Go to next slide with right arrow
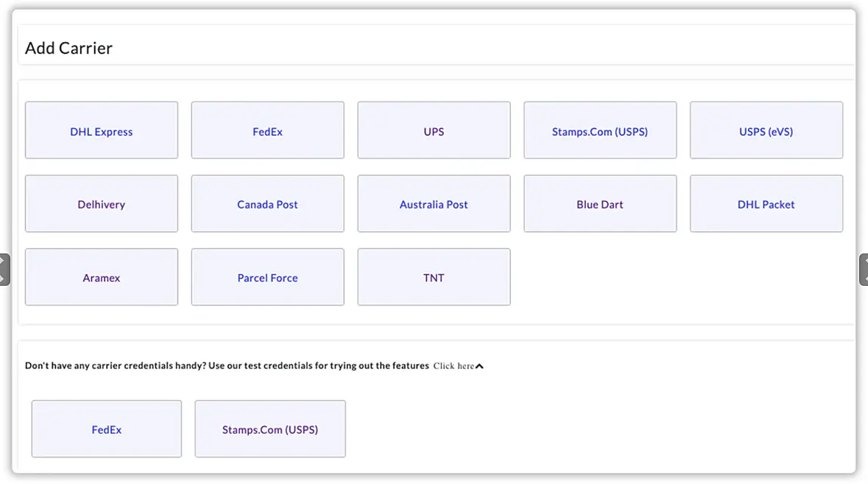The height and width of the screenshot is (484, 868). click(x=864, y=270)
